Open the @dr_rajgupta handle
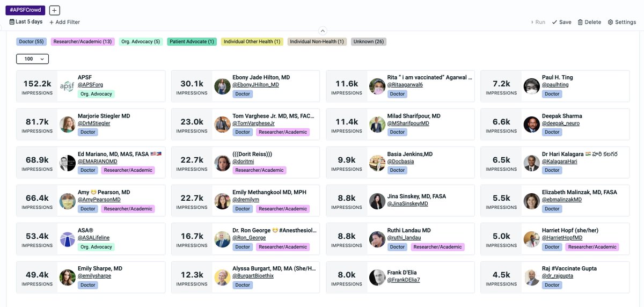Screen dimensions: 644x307 [558, 276]
